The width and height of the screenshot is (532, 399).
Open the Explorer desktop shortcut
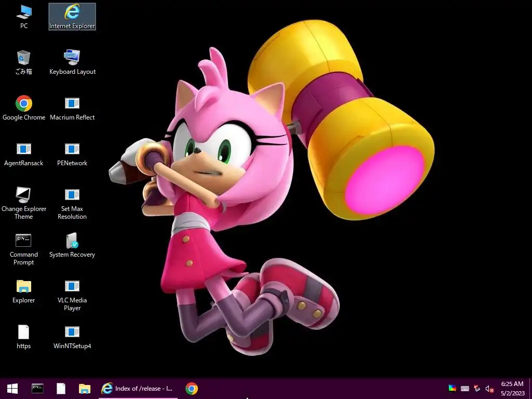coord(24,291)
